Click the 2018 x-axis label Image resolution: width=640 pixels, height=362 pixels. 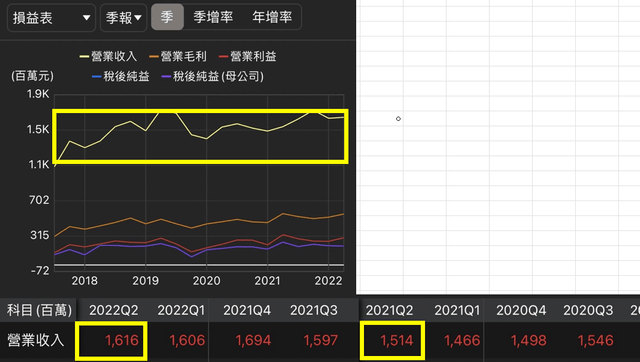click(84, 281)
